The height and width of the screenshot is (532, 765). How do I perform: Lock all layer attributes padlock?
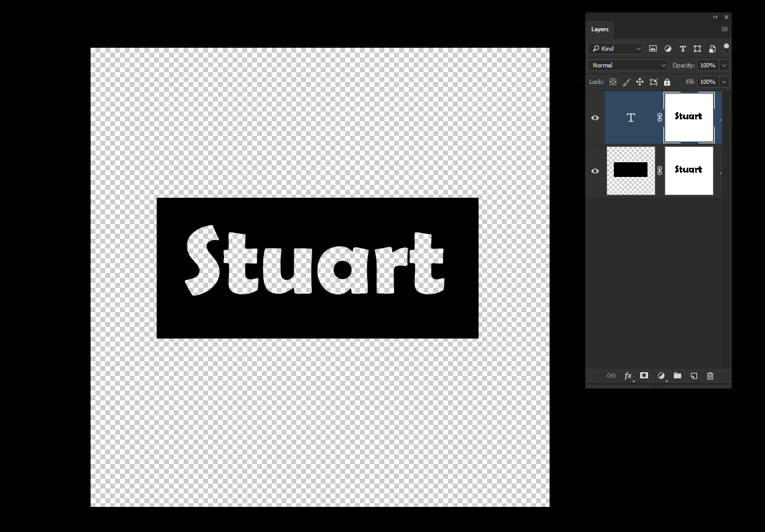(667, 82)
